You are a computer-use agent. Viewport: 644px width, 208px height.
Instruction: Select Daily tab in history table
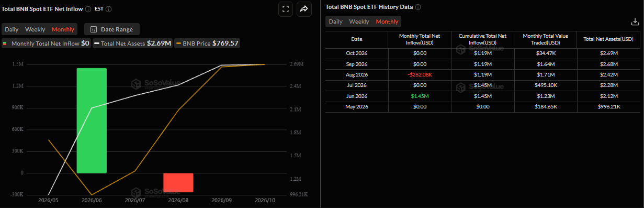[x=336, y=21]
